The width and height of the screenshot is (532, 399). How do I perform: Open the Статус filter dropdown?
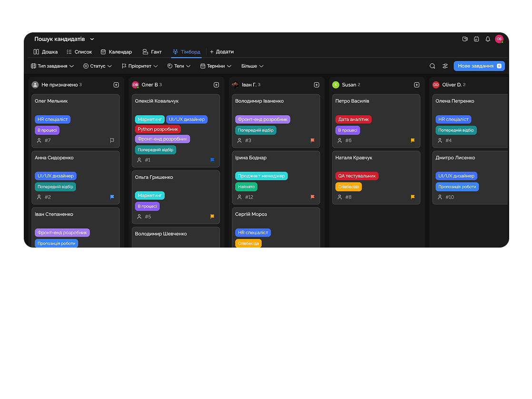point(98,66)
